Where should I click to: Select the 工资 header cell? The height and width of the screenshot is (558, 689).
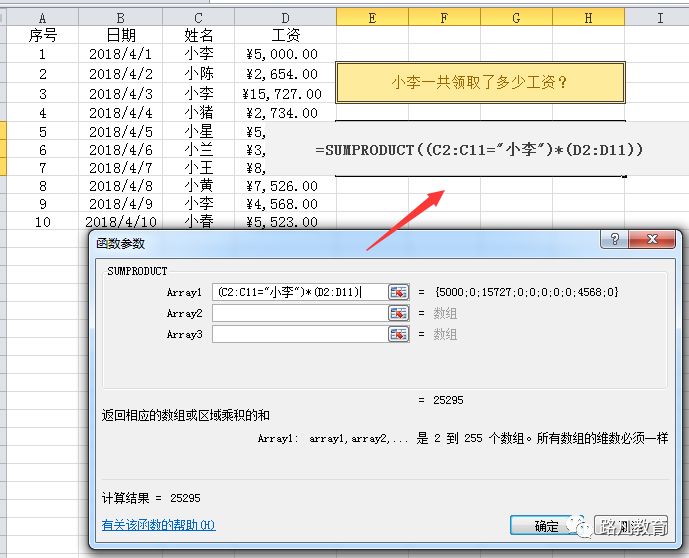pos(286,35)
